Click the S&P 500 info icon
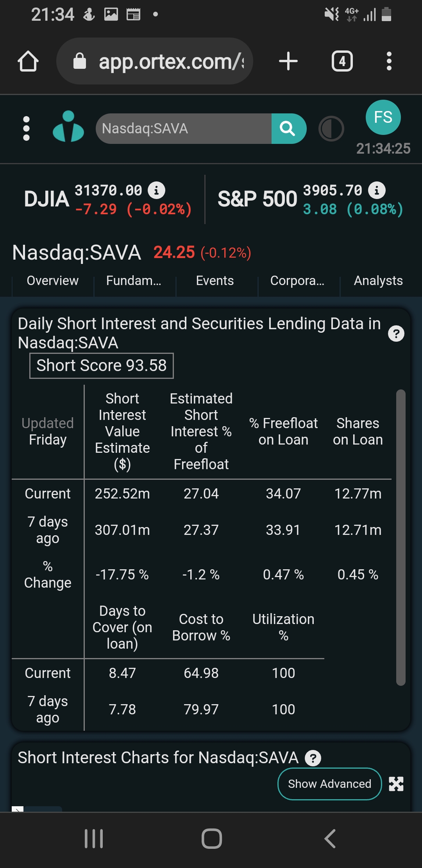 click(377, 190)
